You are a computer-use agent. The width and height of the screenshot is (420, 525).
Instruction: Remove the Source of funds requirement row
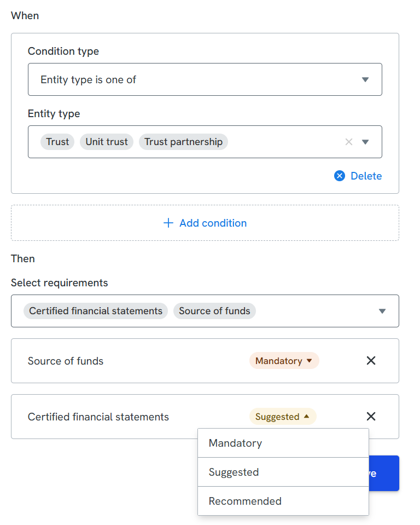click(371, 361)
